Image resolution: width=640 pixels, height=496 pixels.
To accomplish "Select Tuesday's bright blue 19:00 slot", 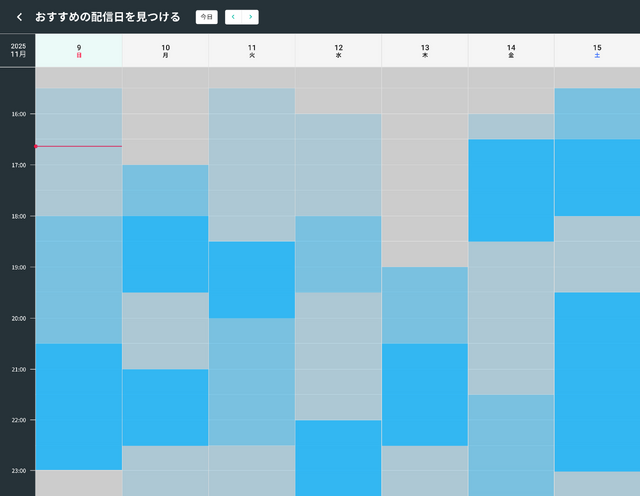I will 252,280.
